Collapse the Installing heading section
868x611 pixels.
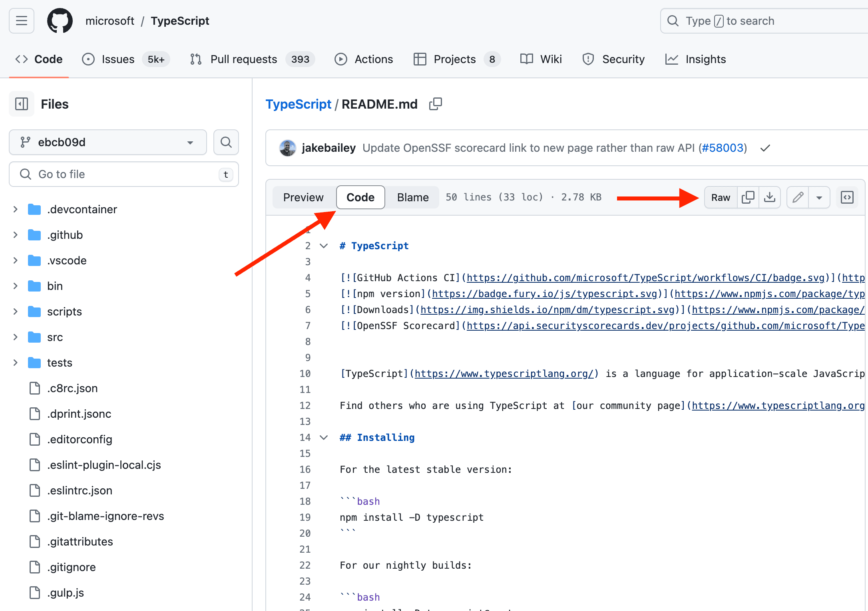[x=324, y=437]
